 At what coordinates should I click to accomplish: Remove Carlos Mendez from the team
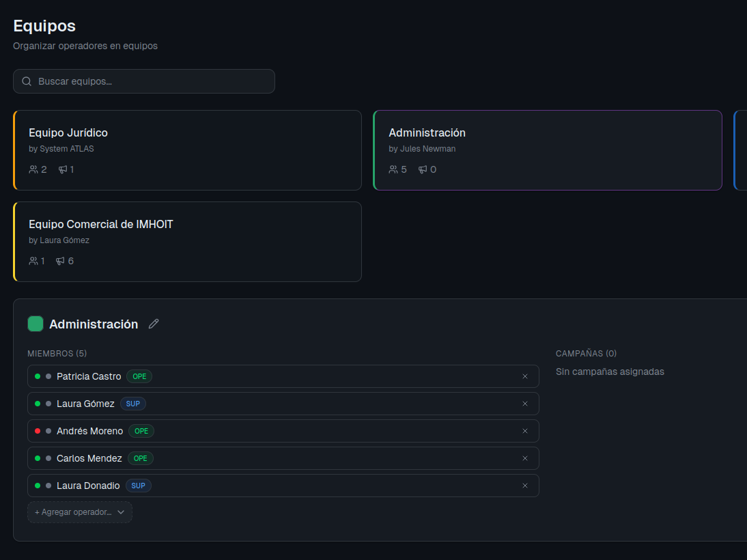[525, 458]
